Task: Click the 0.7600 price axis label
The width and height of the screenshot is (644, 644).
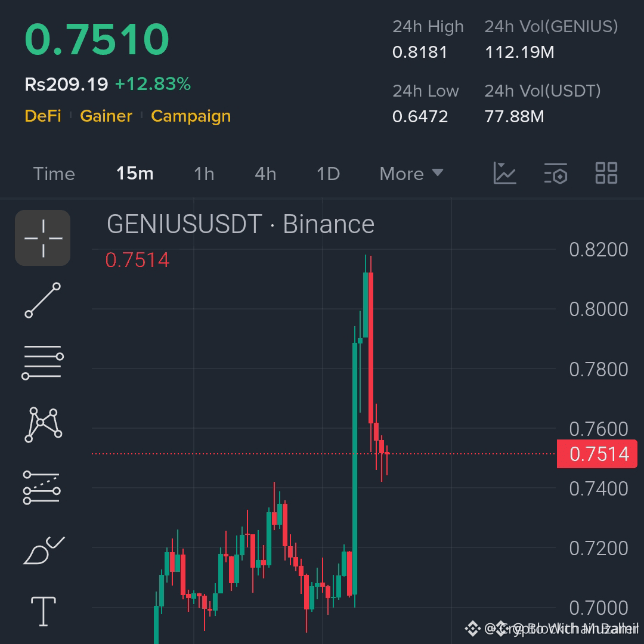Action: coord(599,429)
